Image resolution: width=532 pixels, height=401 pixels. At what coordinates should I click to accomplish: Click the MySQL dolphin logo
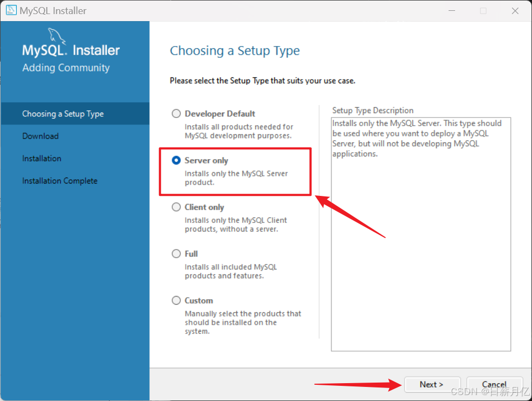pos(56,36)
